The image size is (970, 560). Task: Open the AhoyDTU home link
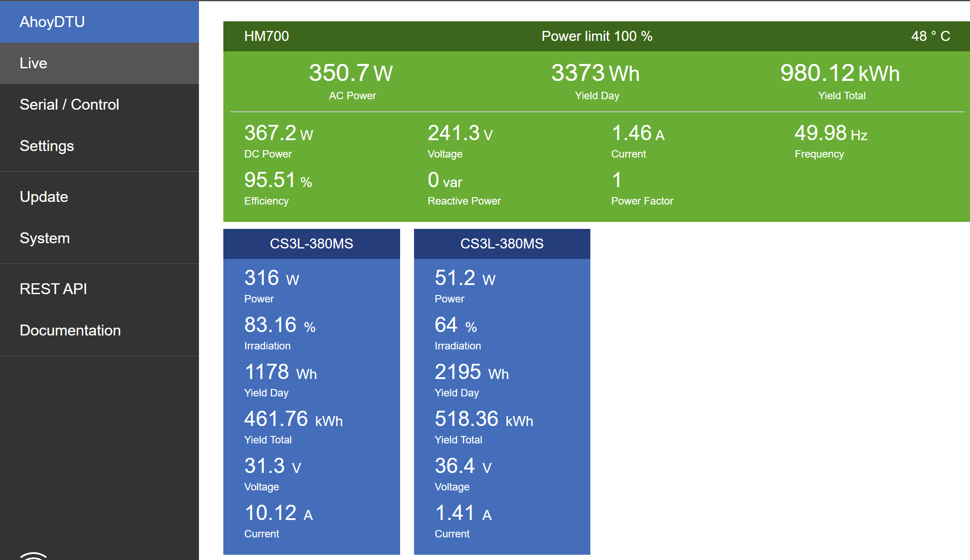pyautogui.click(x=52, y=22)
